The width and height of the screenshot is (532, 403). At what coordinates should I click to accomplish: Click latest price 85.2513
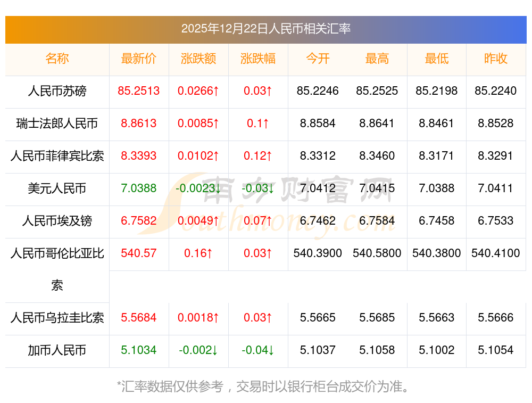(x=139, y=91)
